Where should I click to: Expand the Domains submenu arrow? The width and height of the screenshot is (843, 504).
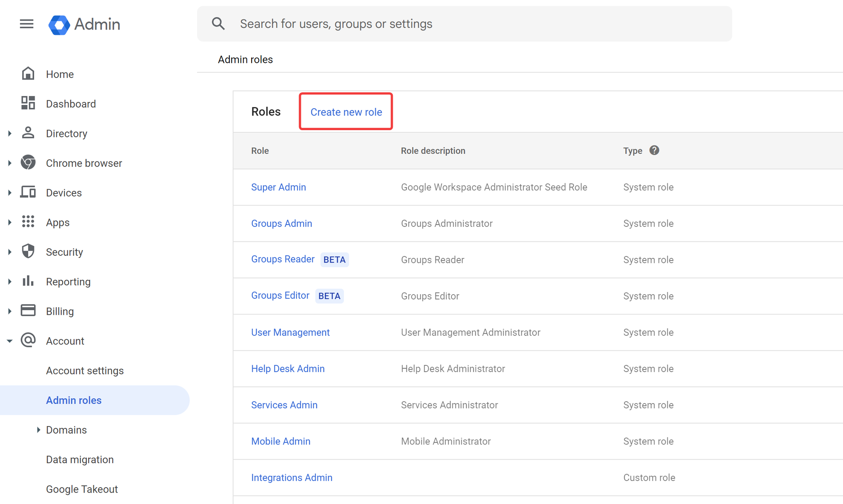(x=38, y=430)
